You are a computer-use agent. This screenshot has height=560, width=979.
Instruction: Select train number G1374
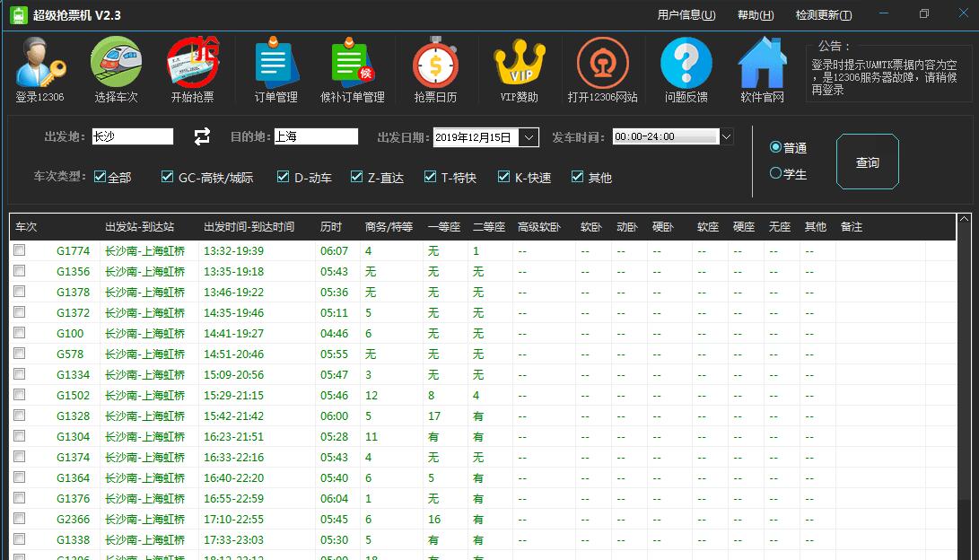73,457
